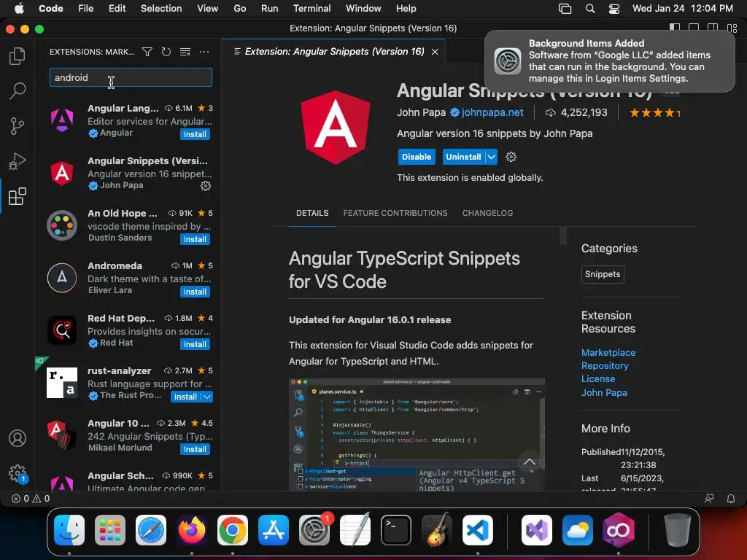Open the extensions panel more actions menu
Screen dimensions: 747x560
pyautogui.click(x=204, y=52)
